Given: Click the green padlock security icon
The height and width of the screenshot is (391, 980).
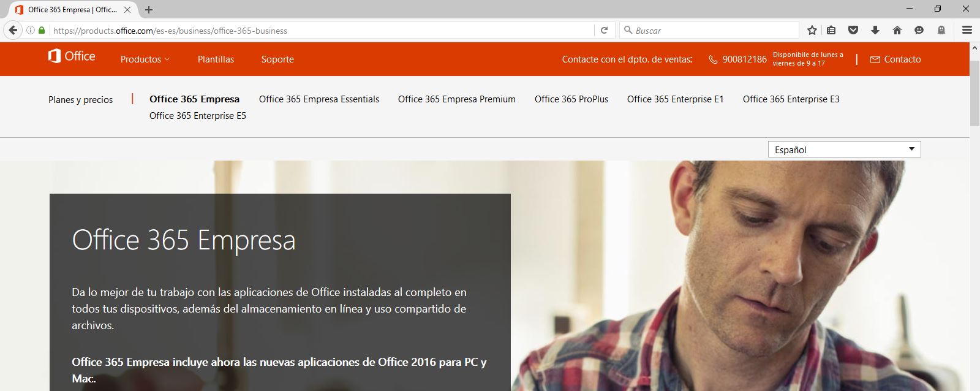Looking at the screenshot, I should [x=42, y=30].
